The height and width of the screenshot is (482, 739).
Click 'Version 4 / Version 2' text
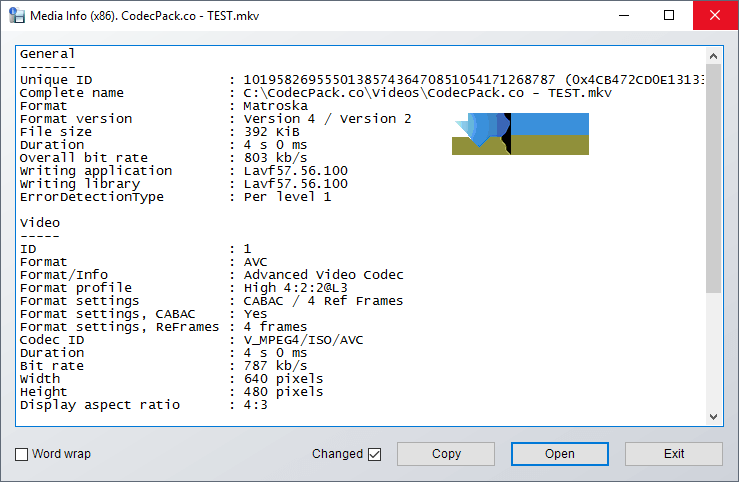[328, 119]
